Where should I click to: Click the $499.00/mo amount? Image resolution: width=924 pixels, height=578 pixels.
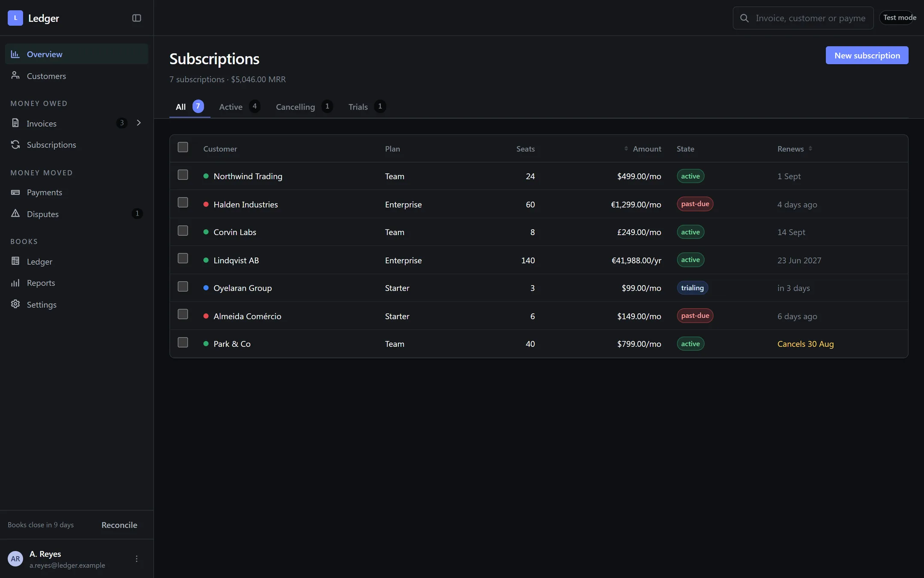click(639, 176)
